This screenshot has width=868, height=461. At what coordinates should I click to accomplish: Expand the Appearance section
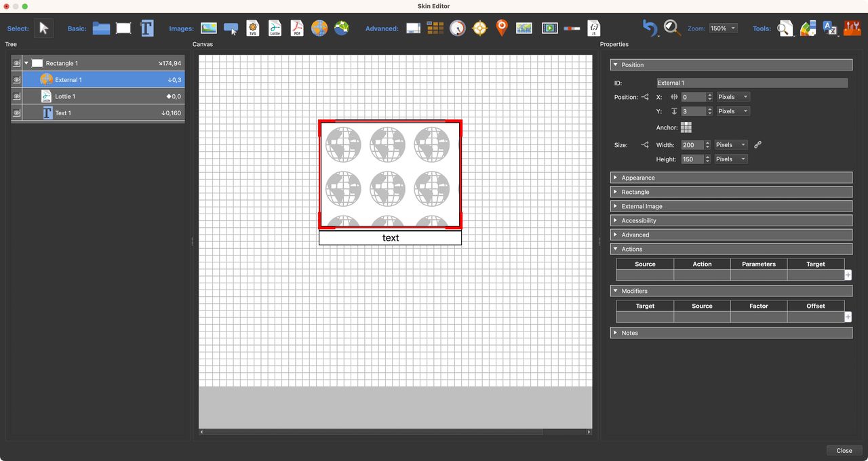(x=638, y=177)
